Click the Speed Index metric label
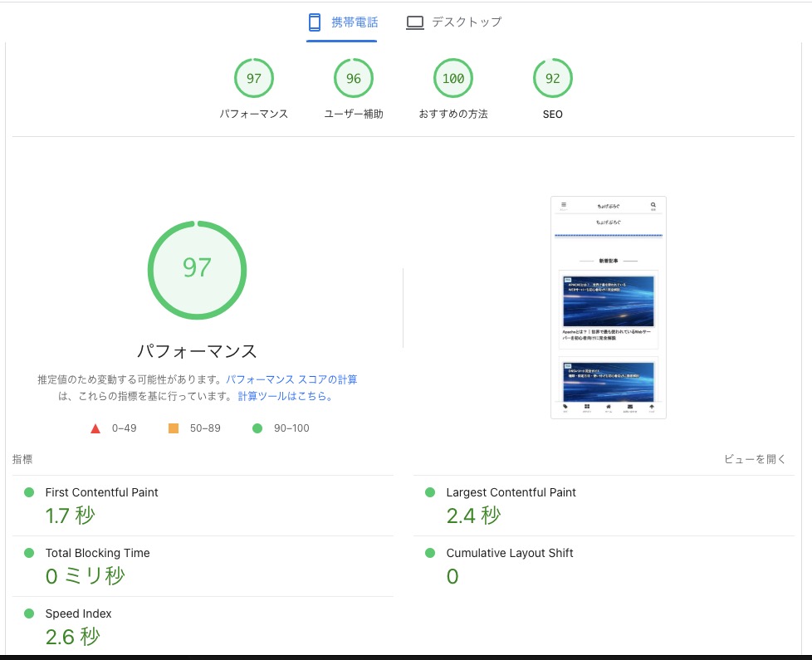This screenshot has width=812, height=660. [x=78, y=614]
